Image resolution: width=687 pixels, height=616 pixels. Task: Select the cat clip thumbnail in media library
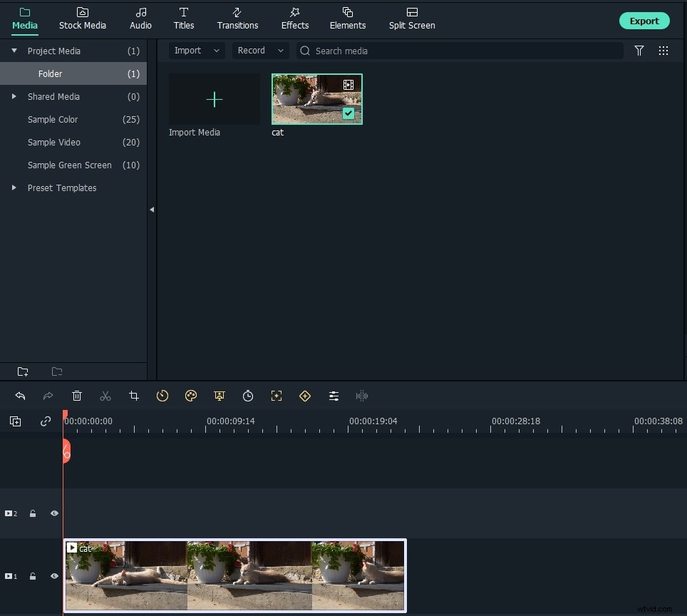316,98
